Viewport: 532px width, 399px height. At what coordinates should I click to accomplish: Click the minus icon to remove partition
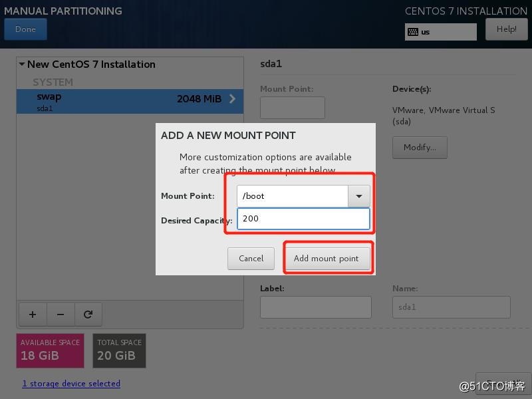61,315
